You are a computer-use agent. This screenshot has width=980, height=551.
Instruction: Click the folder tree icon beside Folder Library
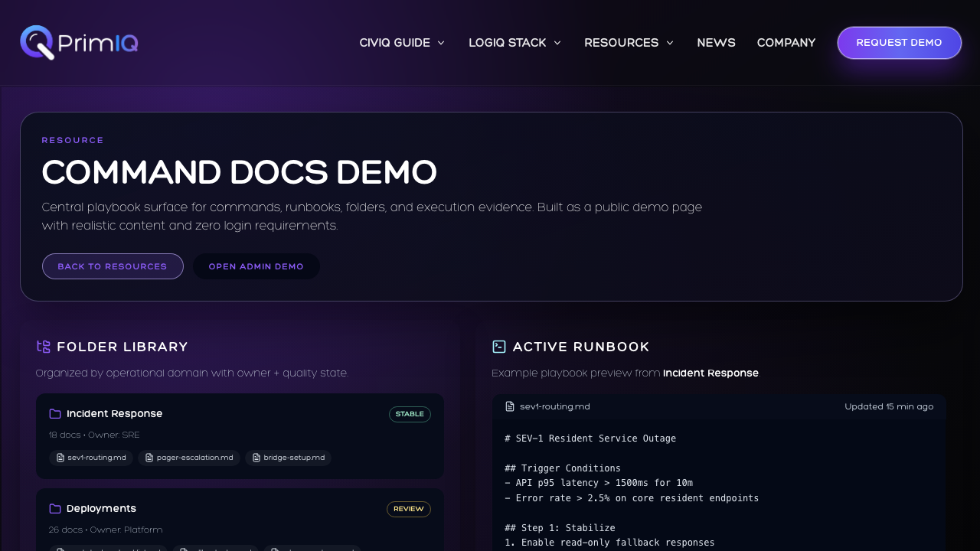click(x=44, y=346)
